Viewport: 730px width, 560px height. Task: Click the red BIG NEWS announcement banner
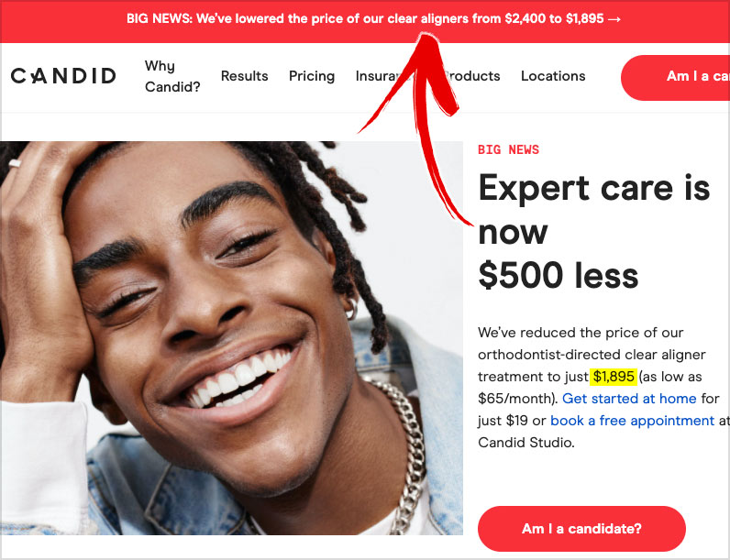365,19
